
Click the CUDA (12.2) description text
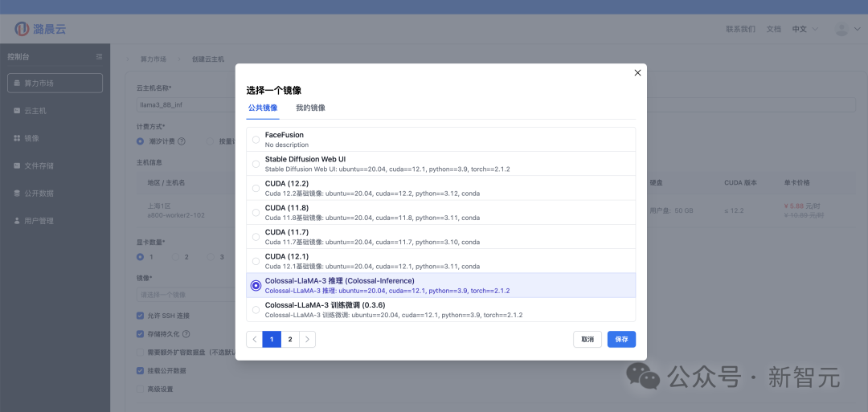coord(373,194)
